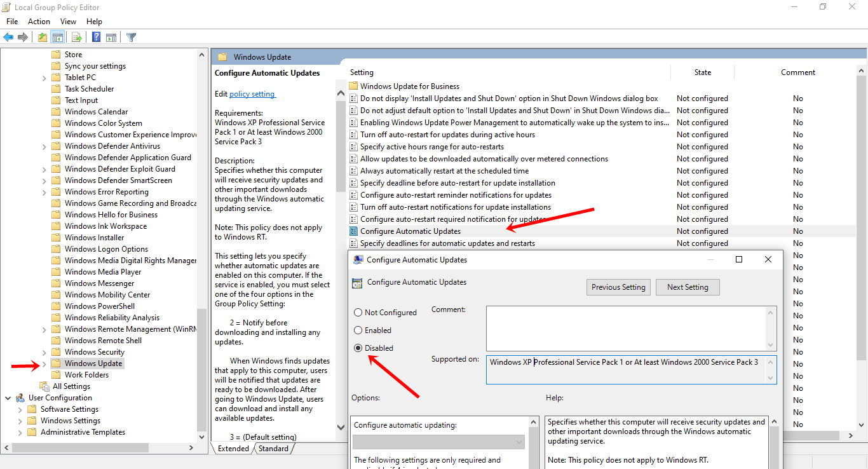868x469 pixels.
Task: Select Windows Media Player in the tree
Action: click(103, 272)
